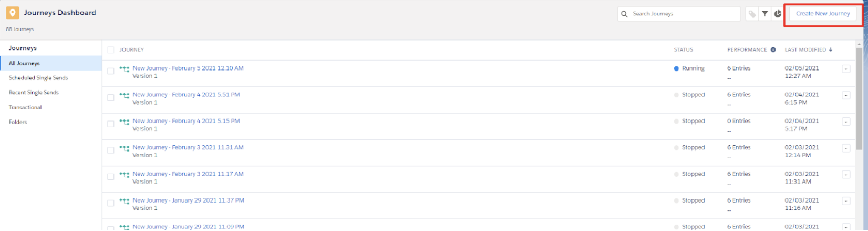Screen dimensions: 868x231
Task: Open the tags filter icon
Action: click(752, 14)
